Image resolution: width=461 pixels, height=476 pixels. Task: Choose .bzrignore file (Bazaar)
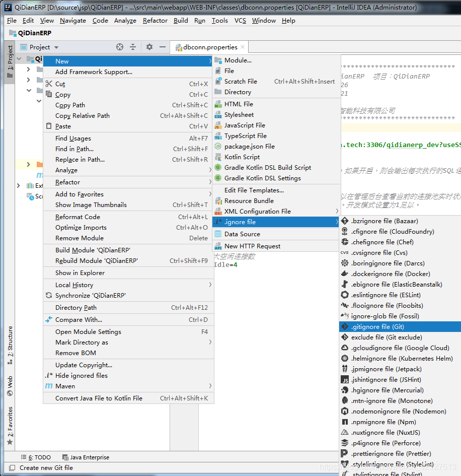pyautogui.click(x=400, y=221)
